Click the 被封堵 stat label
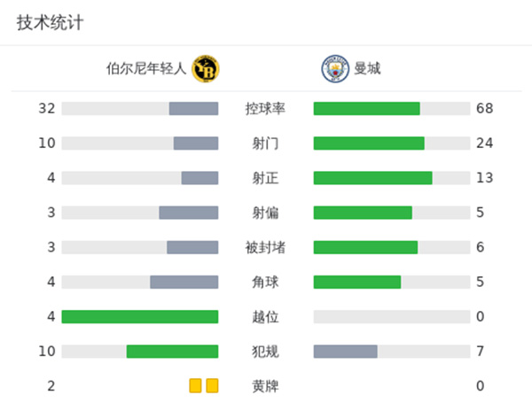532x403 pixels. pyautogui.click(x=265, y=247)
